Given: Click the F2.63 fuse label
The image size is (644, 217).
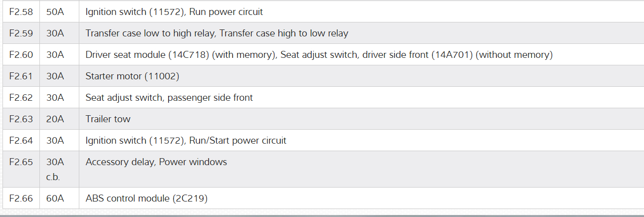Looking at the screenshot, I should [21, 119].
